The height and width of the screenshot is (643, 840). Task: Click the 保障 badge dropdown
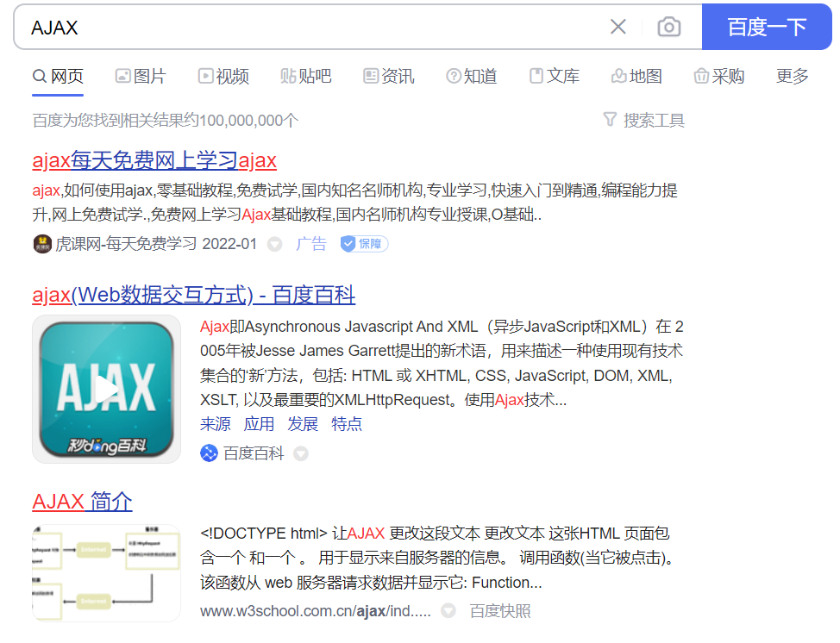[x=365, y=244]
